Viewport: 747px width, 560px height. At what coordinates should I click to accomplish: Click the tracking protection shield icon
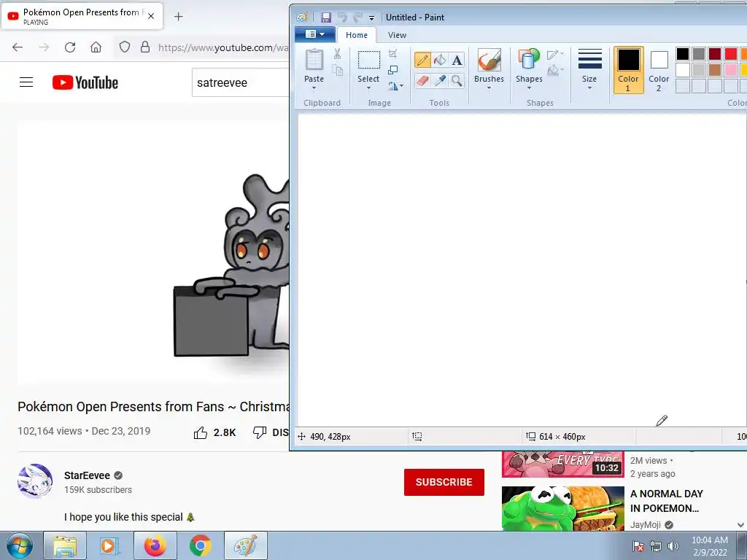[124, 47]
